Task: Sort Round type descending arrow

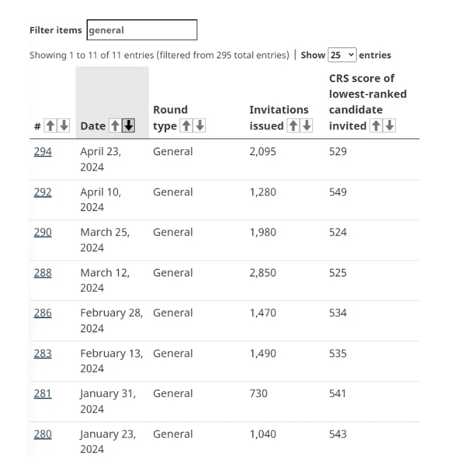Action: coord(199,126)
